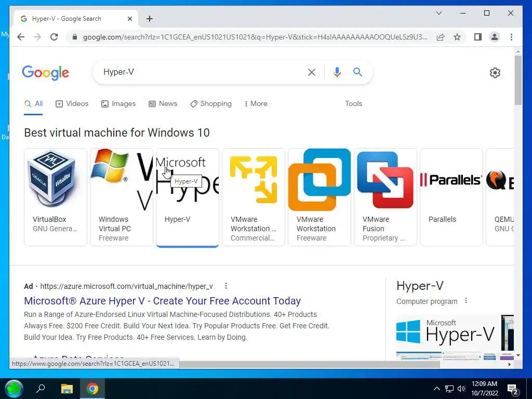Switch to the Videos tab
This screenshot has width=532, height=399.
[72, 104]
